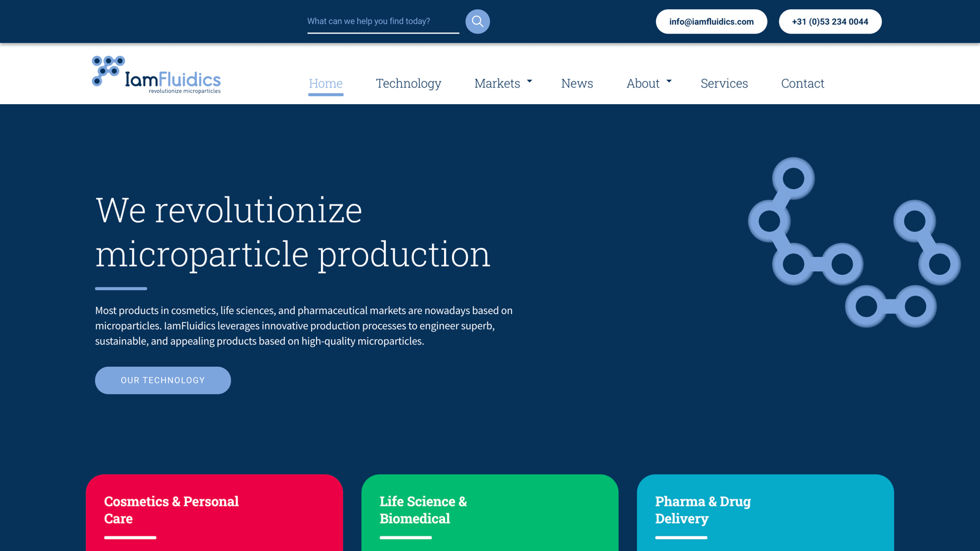Navigate to the News section
This screenshot has width=980, height=551.
(576, 83)
